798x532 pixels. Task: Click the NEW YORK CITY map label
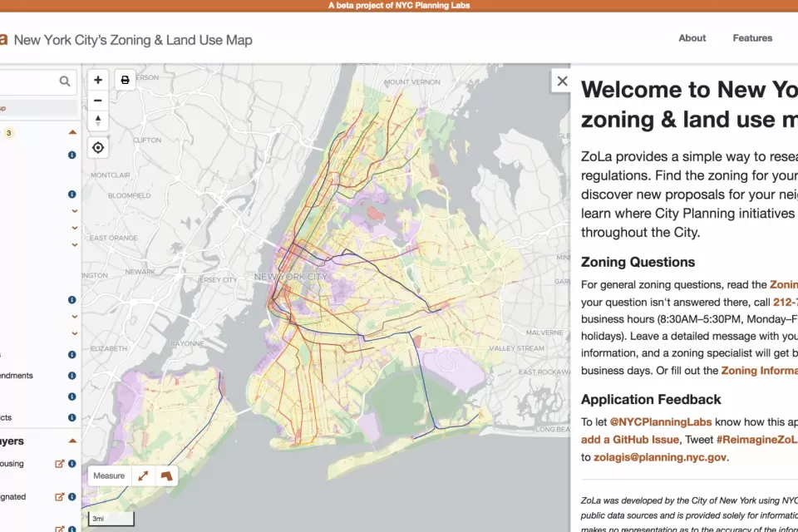coord(291,277)
